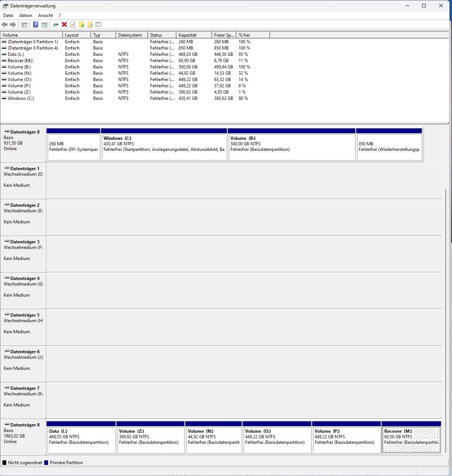The height and width of the screenshot is (476, 452).
Task: Sort by the Kapazität column header
Action: [194, 35]
